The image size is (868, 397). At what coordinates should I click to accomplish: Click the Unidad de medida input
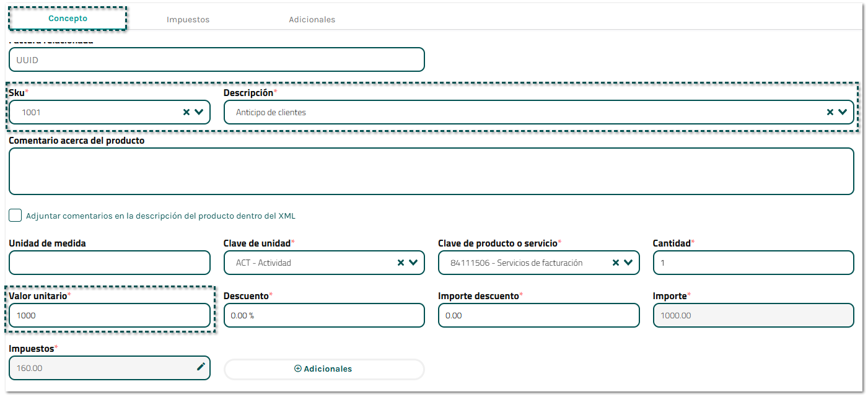tap(110, 263)
